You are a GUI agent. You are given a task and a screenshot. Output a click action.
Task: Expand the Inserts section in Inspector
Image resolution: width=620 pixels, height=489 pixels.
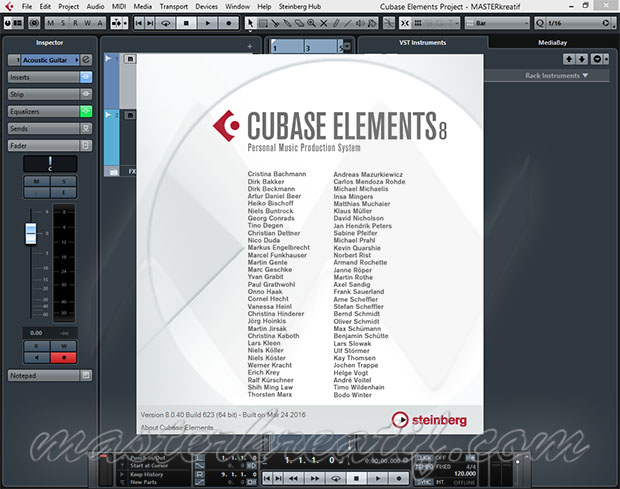tap(43, 77)
